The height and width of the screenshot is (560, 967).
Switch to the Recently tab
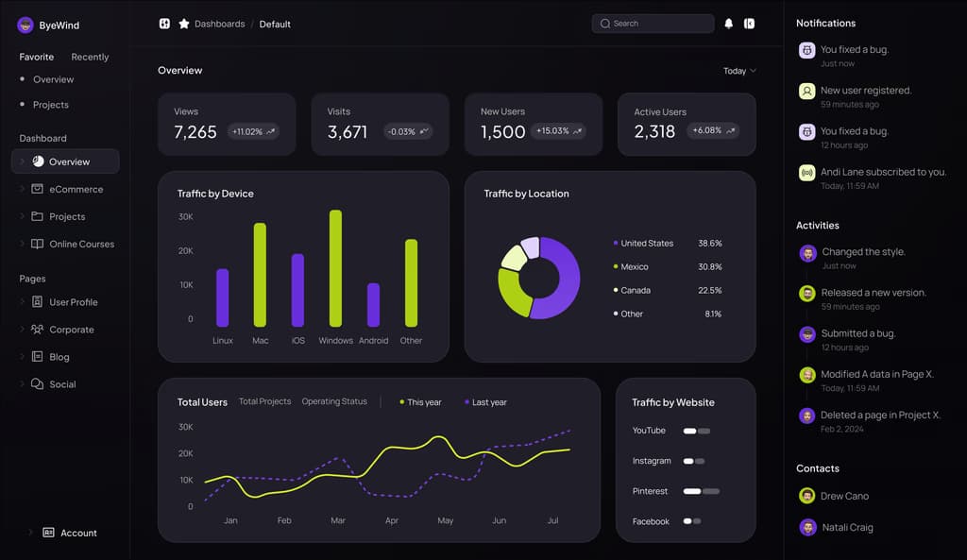[90, 57]
